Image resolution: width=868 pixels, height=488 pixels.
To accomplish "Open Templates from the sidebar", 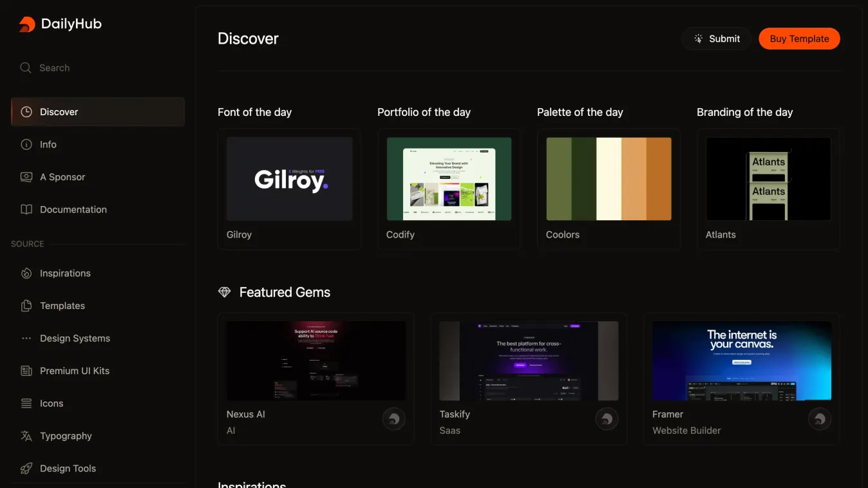I will click(61, 305).
